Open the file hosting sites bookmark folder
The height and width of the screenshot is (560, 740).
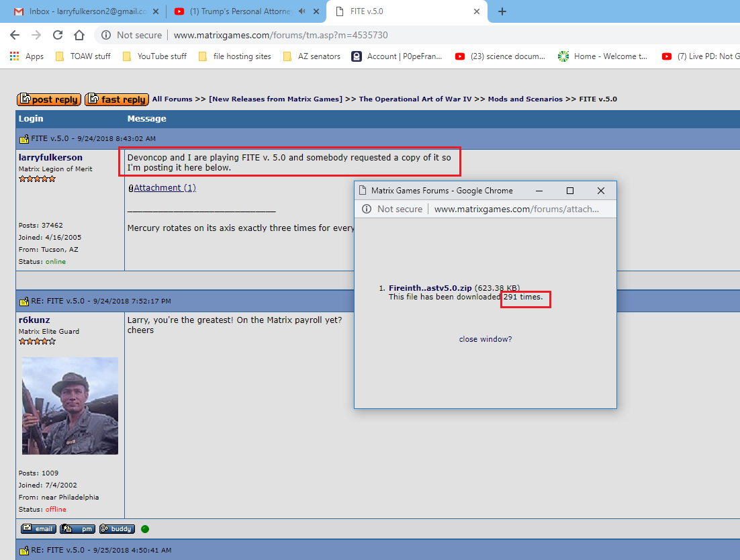(235, 56)
